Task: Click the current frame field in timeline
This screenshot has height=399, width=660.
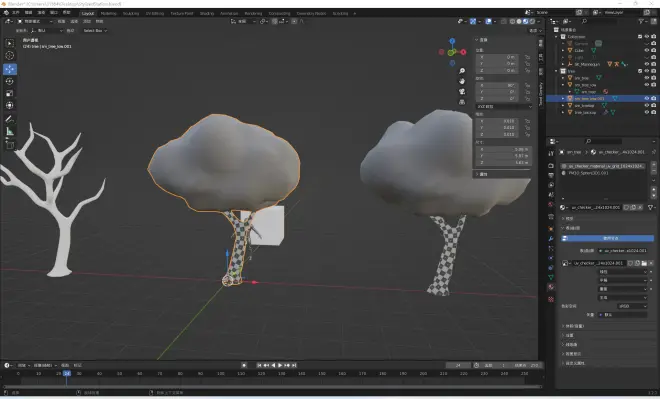Action: pyautogui.click(x=458, y=365)
